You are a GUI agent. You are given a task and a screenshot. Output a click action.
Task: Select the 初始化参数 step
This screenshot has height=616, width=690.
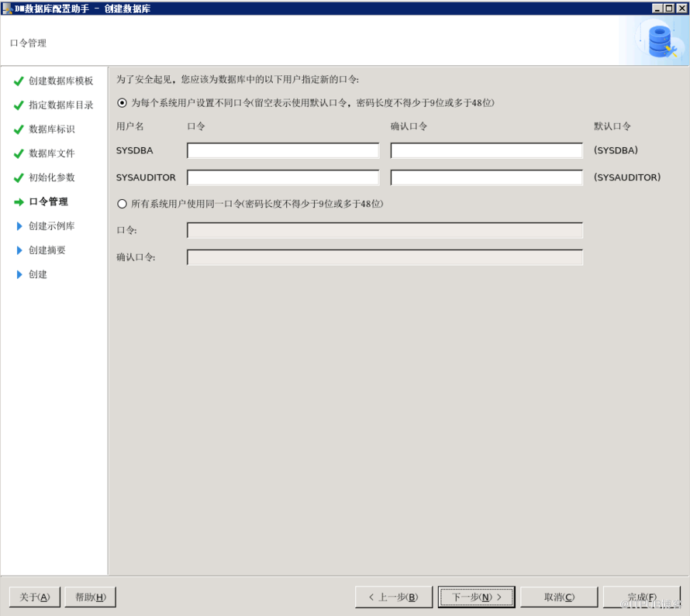click(x=51, y=177)
